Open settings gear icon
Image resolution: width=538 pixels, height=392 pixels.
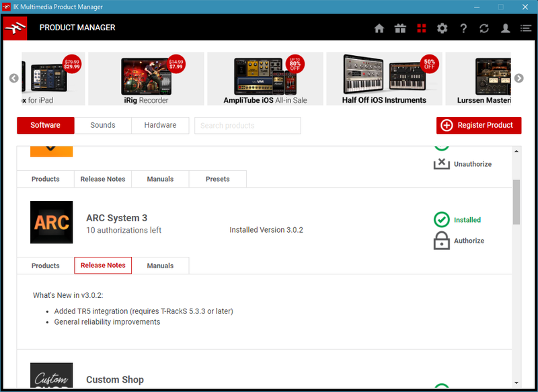click(443, 28)
